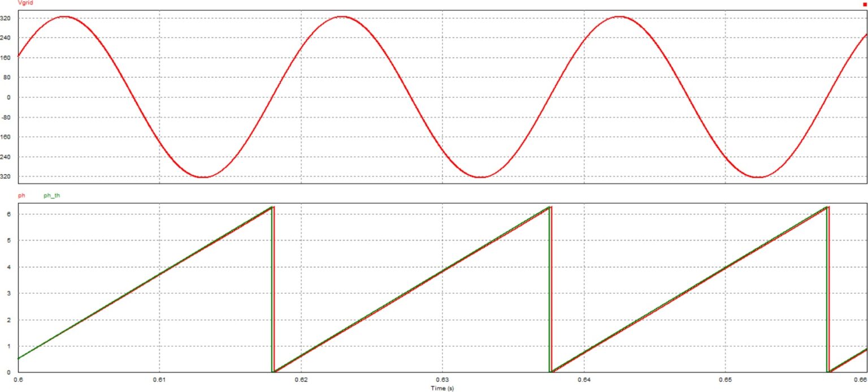868x392 pixels.
Task: Click the first Vgrid waveform trough near 0.613
Action: 204,177
